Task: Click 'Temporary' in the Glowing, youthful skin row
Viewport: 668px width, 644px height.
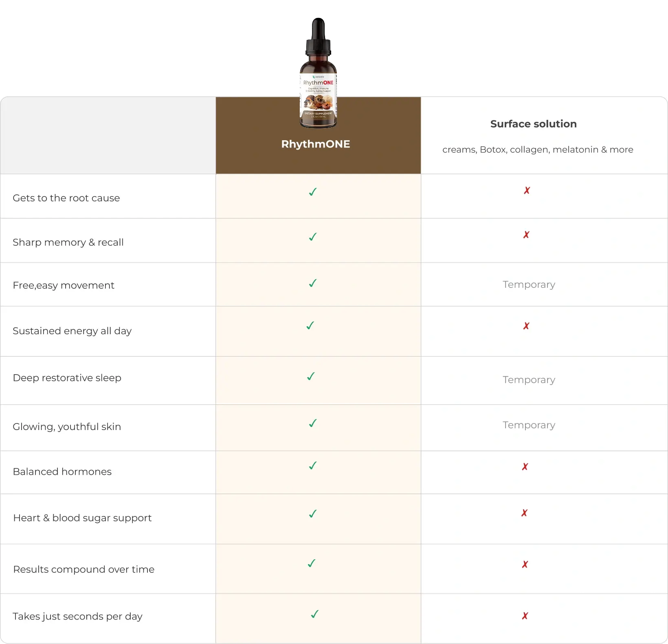Action: click(529, 426)
